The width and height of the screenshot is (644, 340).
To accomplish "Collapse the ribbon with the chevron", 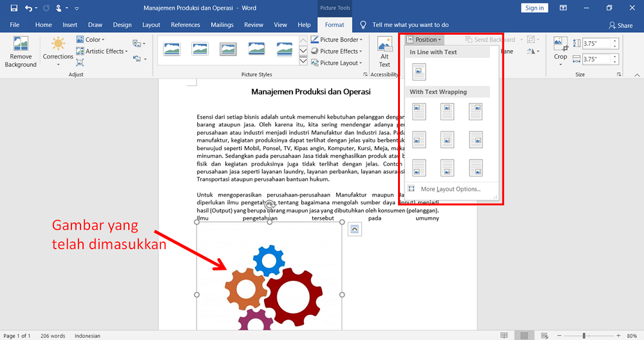I will pos(637,75).
